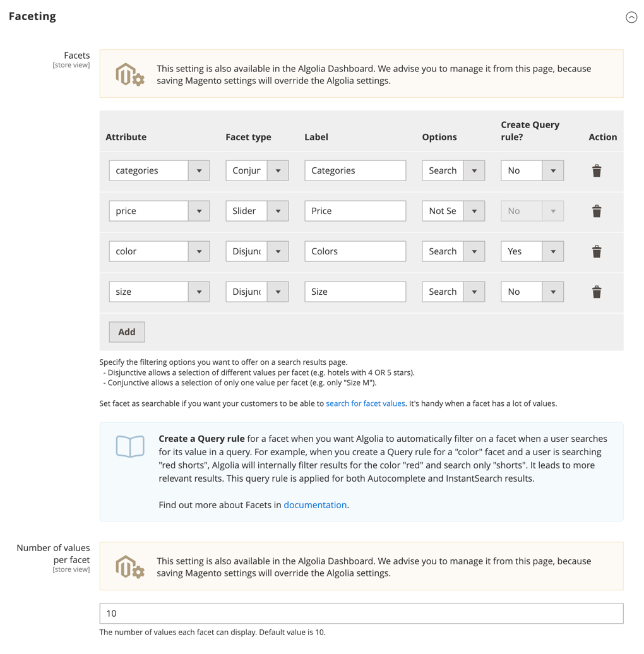Remove the price facet using its trash icon
Screen dimensions: 644x654
point(596,210)
